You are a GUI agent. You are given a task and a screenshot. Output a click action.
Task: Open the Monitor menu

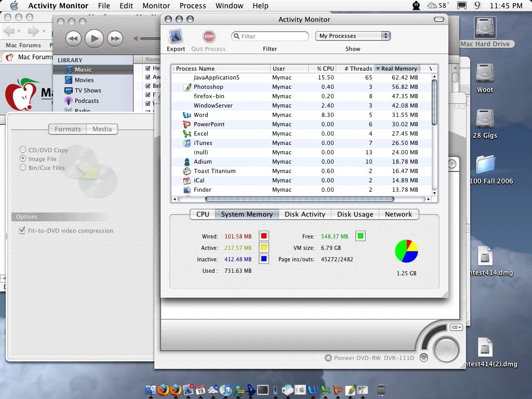156,6
